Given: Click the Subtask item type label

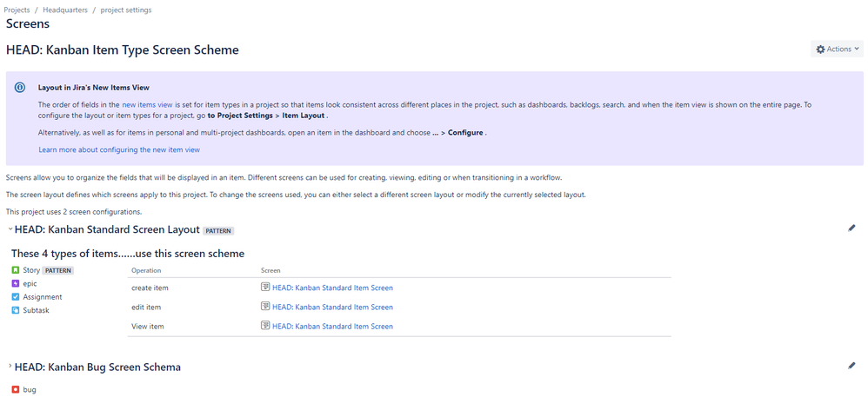Looking at the screenshot, I should tap(36, 310).
